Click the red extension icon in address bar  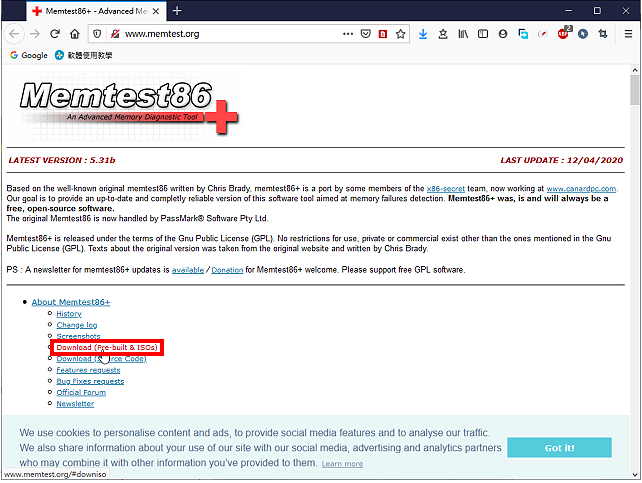pos(383,34)
